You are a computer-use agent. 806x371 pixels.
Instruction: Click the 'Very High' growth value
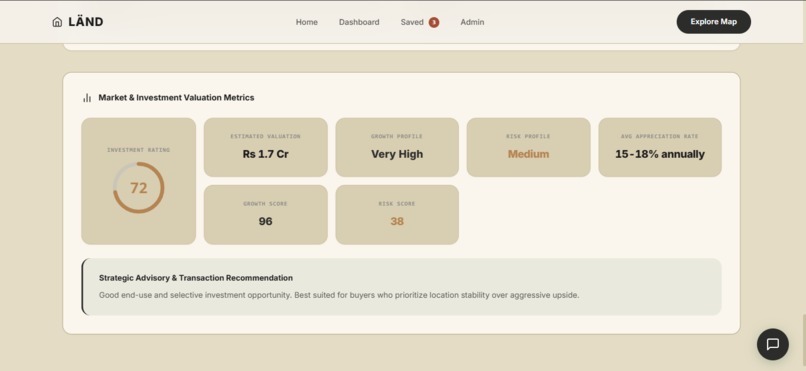click(x=397, y=154)
